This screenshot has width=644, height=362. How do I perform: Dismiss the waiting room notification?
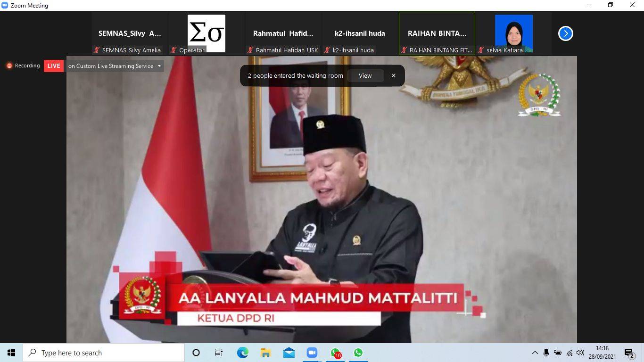coord(393,75)
